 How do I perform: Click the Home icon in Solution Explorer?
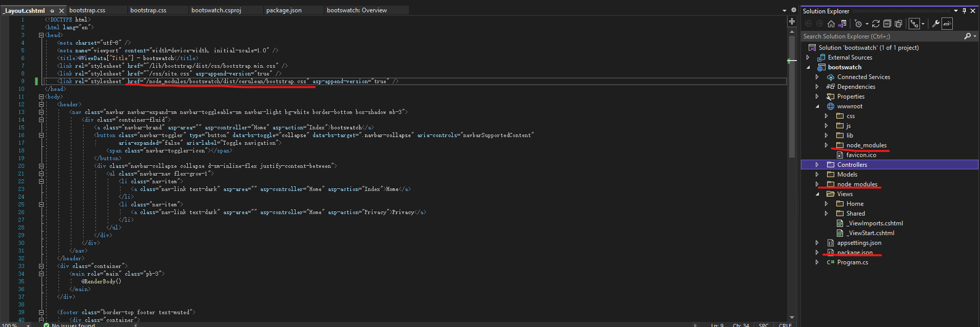point(831,24)
